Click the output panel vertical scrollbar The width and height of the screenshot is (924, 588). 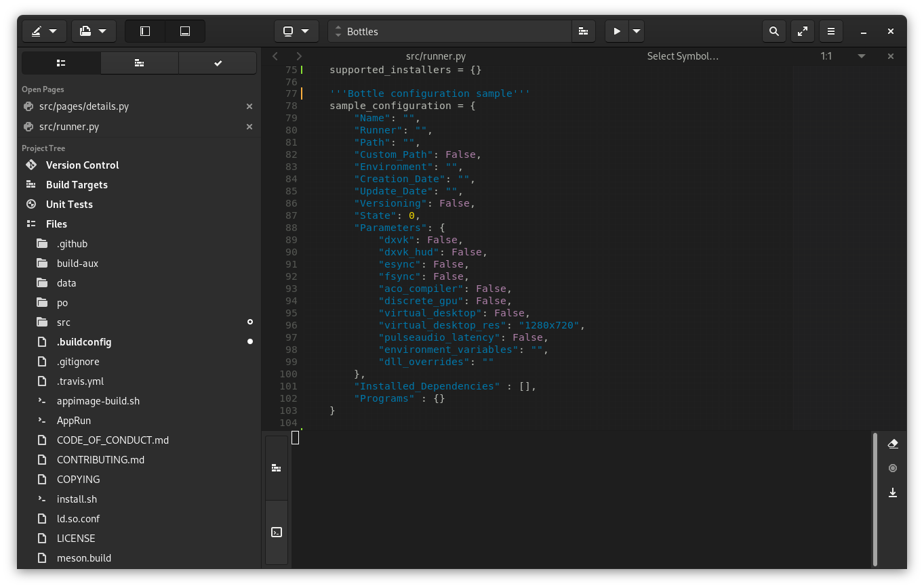coord(875,500)
